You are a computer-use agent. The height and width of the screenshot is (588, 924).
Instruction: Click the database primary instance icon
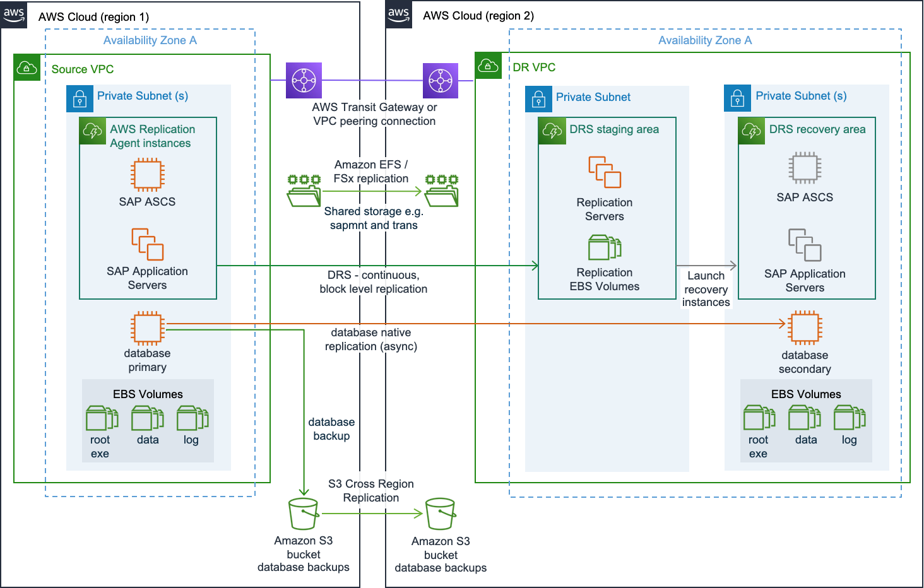click(147, 328)
